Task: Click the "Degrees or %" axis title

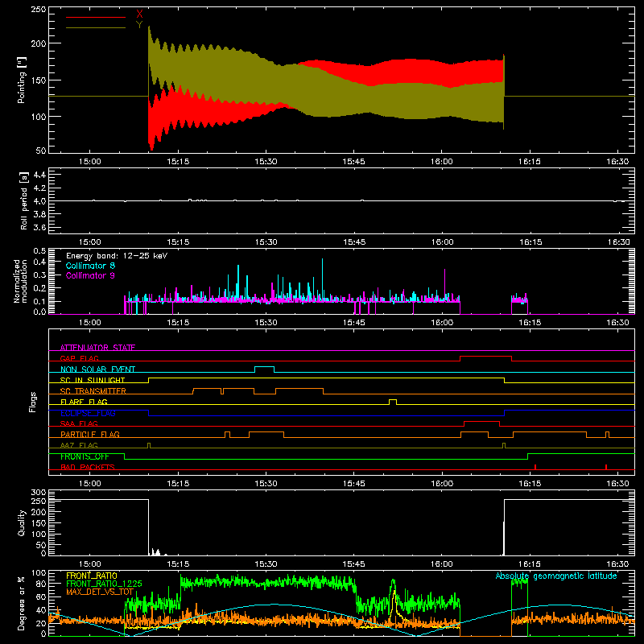Action: coord(22,603)
